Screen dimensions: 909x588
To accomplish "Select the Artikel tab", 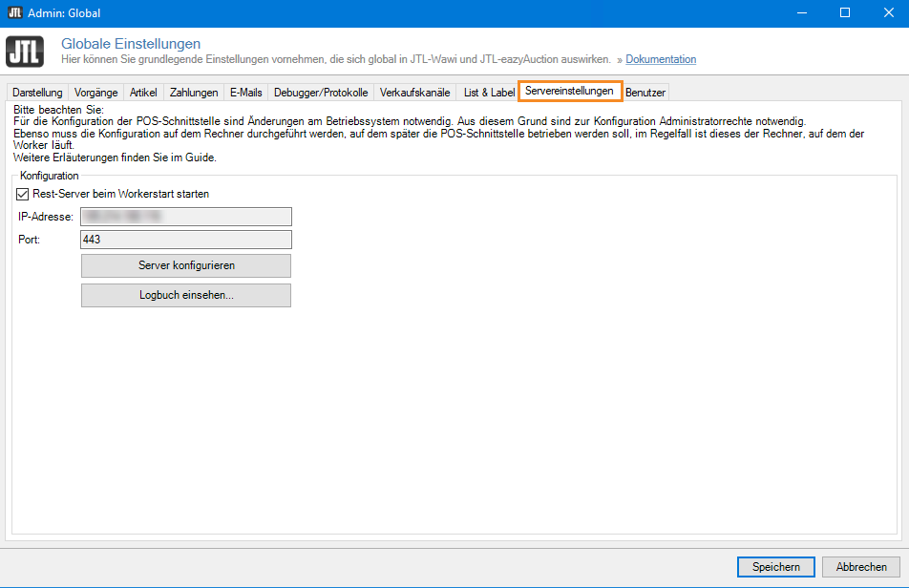I will tap(143, 93).
